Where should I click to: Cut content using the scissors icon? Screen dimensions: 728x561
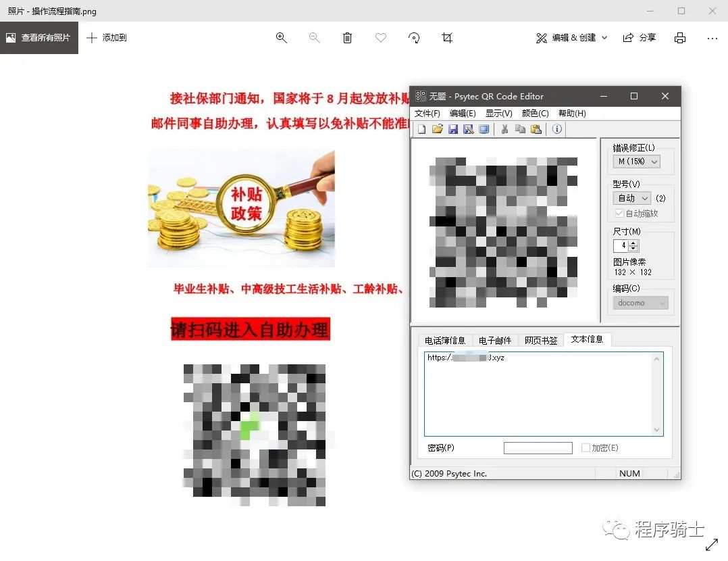pyautogui.click(x=504, y=129)
